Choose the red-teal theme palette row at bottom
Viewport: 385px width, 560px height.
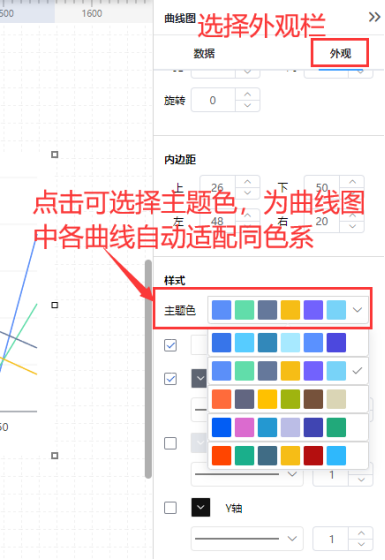pyautogui.click(x=288, y=455)
